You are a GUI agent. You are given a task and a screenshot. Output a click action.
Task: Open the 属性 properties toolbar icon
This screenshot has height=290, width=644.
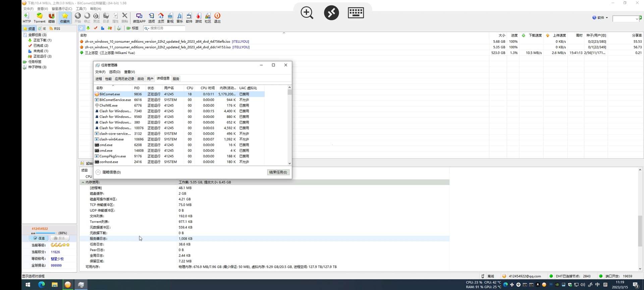coord(115,18)
